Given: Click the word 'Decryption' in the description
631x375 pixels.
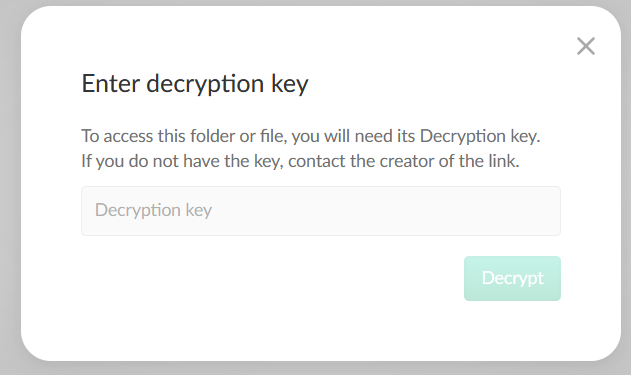Looking at the screenshot, I should 463,137.
